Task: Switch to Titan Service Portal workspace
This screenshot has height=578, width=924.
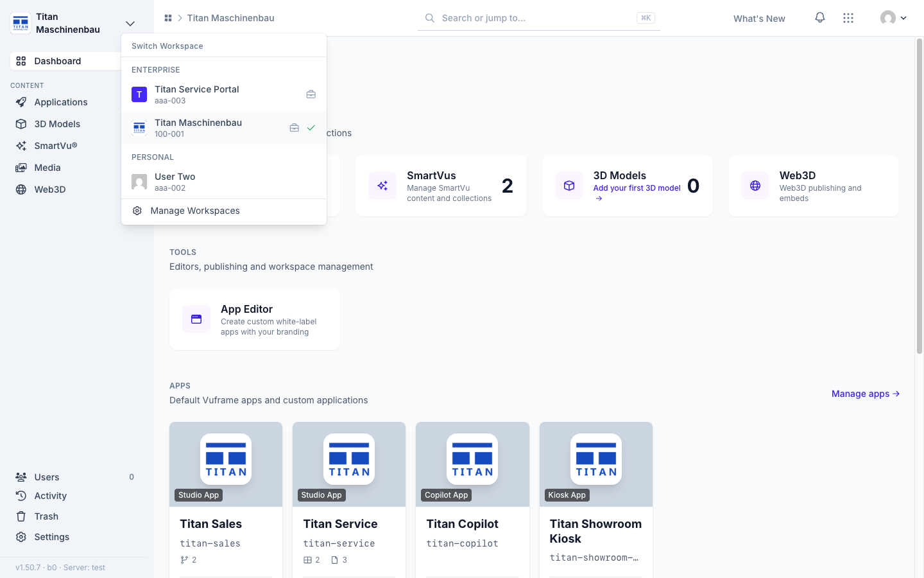Action: point(224,94)
